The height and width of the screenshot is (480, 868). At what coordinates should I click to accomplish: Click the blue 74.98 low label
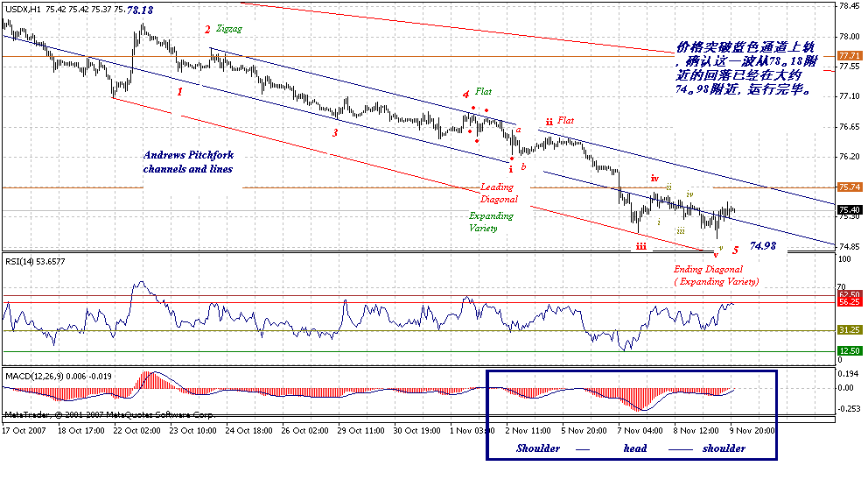(x=763, y=245)
